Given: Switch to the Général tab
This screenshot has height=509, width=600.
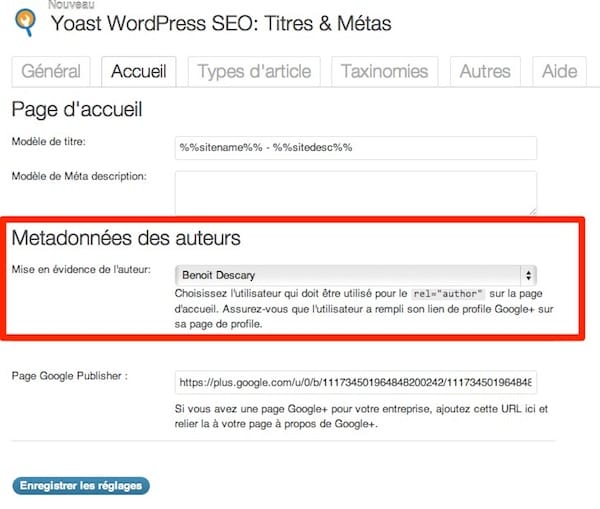Looking at the screenshot, I should 50,72.
